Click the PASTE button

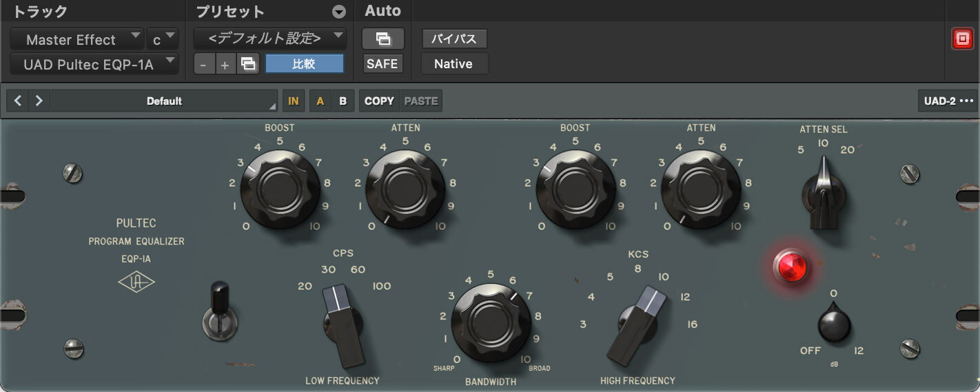(421, 101)
